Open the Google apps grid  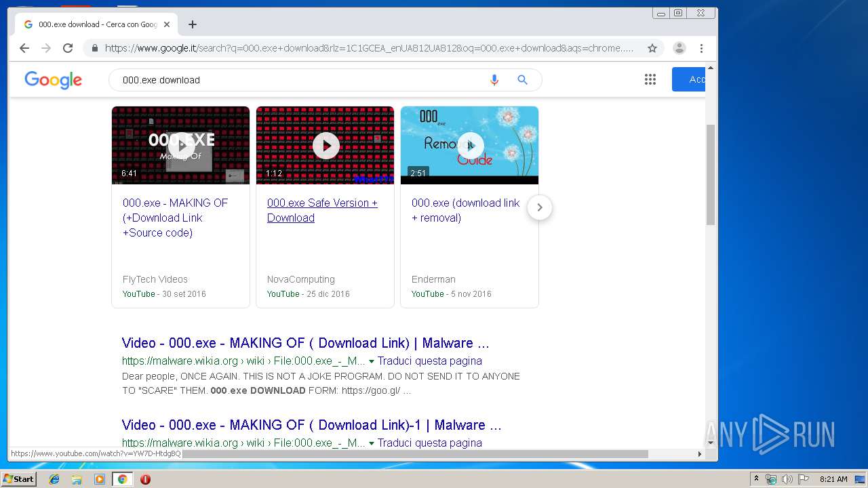pos(650,80)
